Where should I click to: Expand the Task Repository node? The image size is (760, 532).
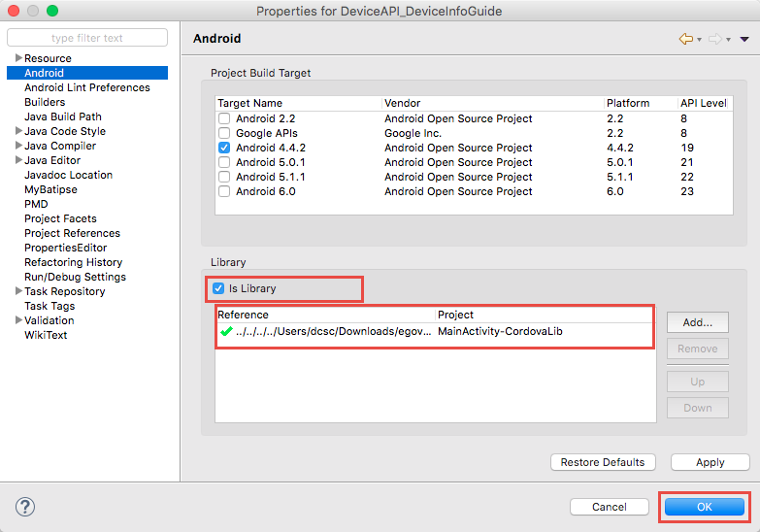[x=18, y=291]
